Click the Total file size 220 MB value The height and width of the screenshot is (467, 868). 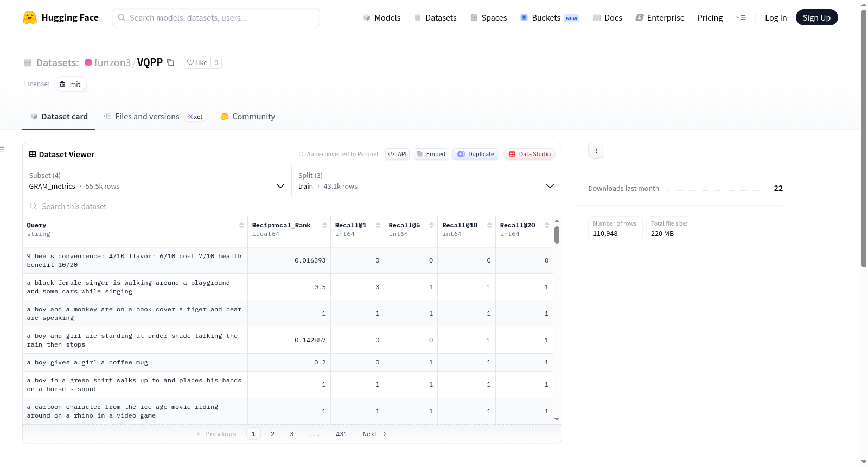pos(662,234)
